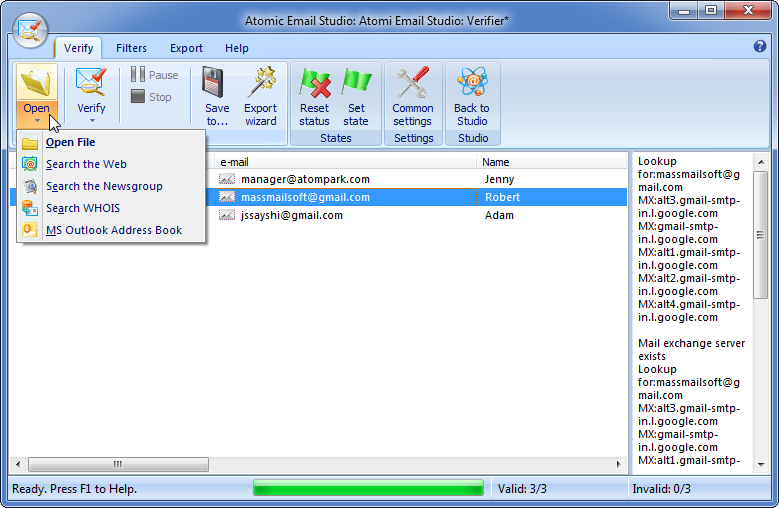The width and height of the screenshot is (779, 508).
Task: Launch the Export wizard
Action: pos(260,97)
